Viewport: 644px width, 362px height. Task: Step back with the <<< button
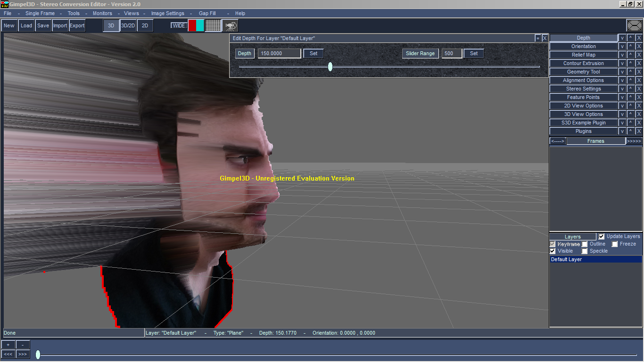pyautogui.click(x=8, y=354)
